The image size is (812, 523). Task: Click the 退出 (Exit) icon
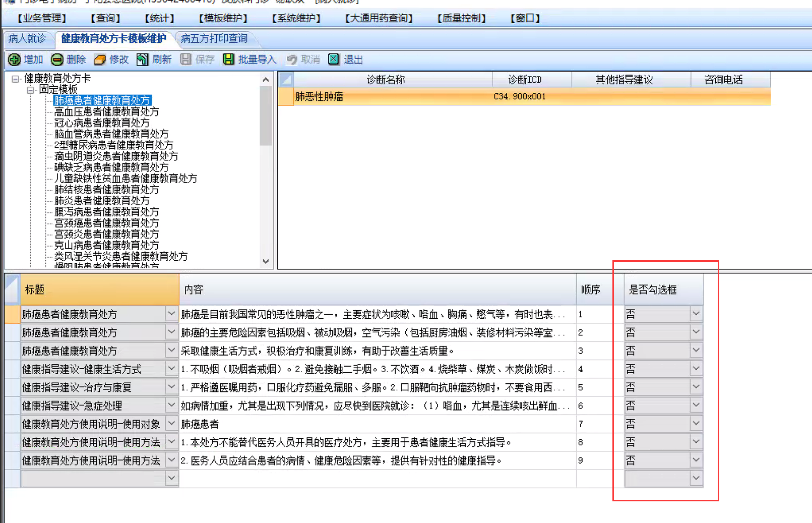coord(334,60)
